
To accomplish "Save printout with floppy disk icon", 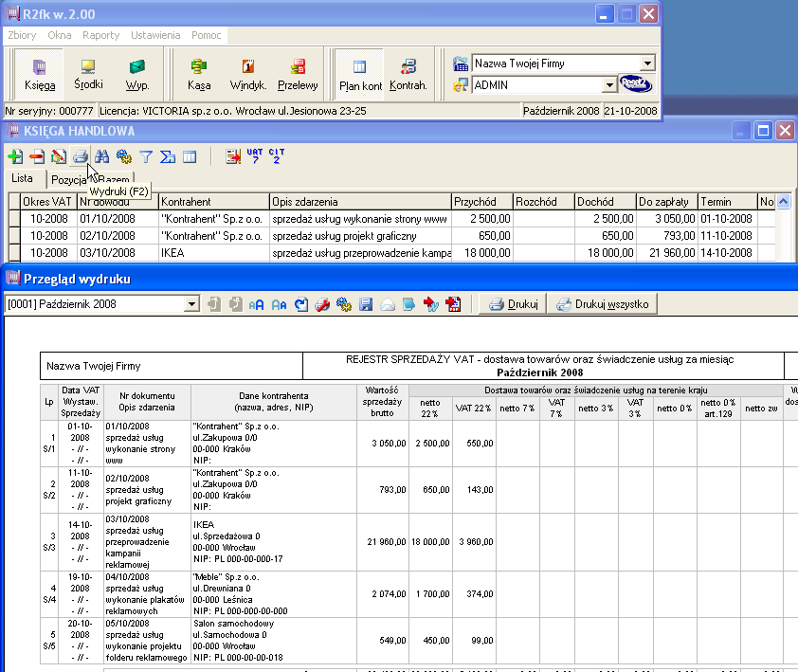I will point(366,304).
